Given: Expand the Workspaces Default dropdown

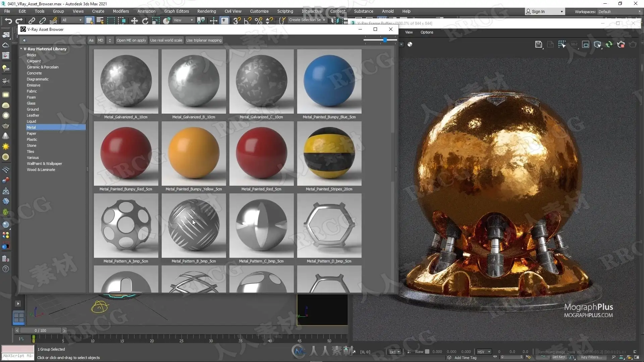Looking at the screenshot, I should click(x=619, y=12).
